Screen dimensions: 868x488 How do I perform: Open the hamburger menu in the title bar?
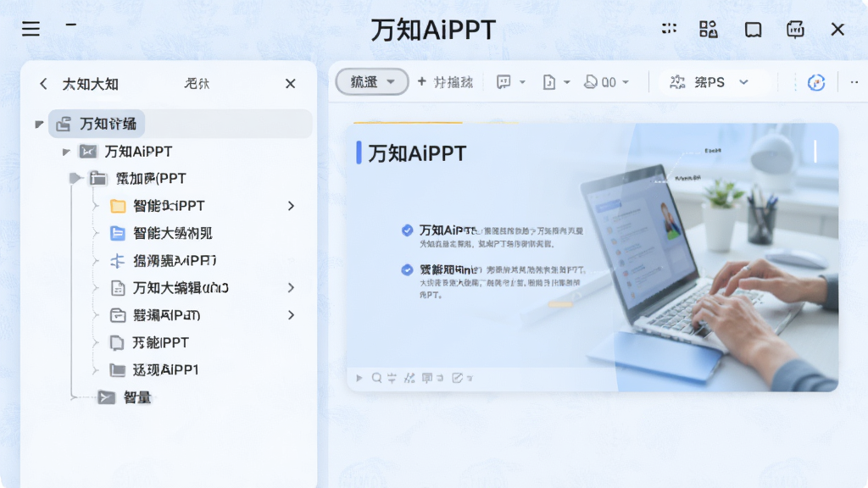(x=31, y=29)
